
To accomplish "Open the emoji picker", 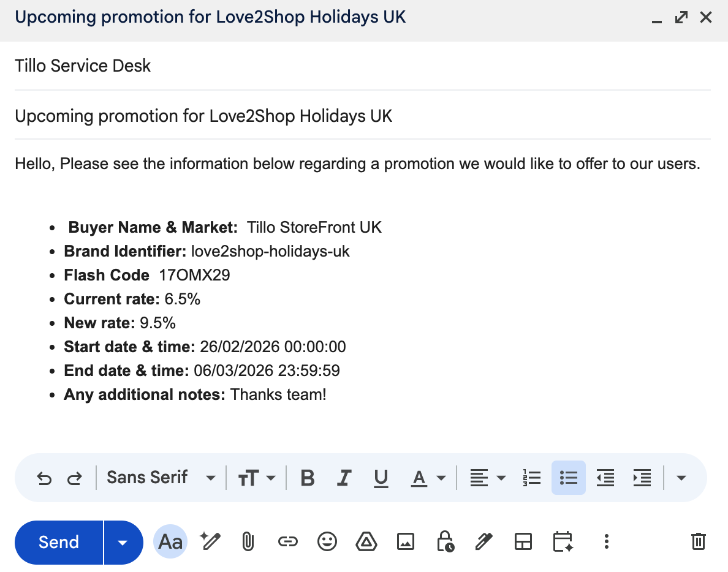I will point(327,542).
